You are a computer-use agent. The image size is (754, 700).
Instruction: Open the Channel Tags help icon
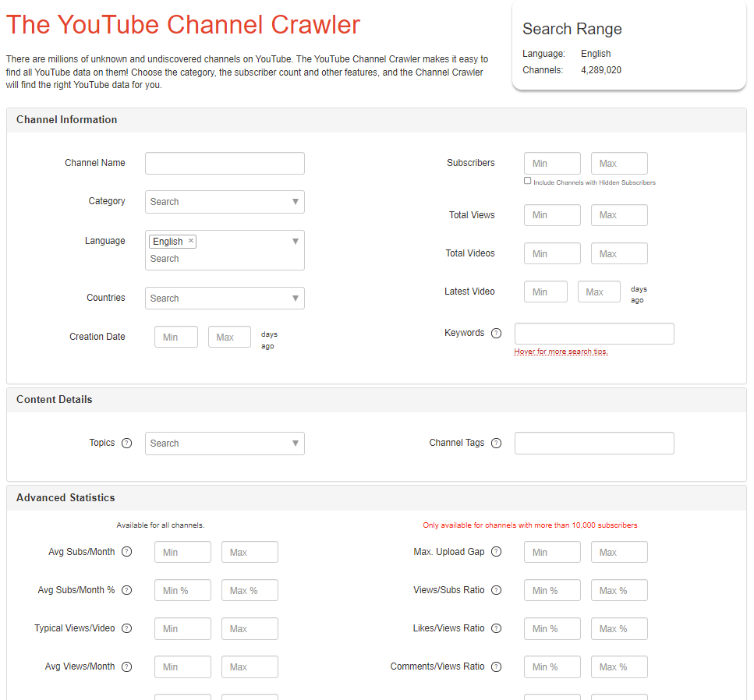pyautogui.click(x=497, y=443)
